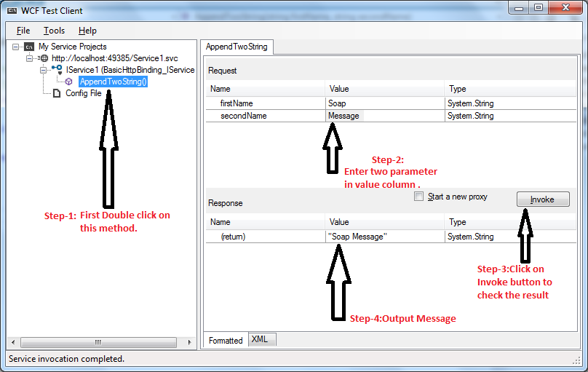The width and height of the screenshot is (588, 372).
Task: Click the IService1 contract endpoint icon
Action: pyautogui.click(x=57, y=69)
